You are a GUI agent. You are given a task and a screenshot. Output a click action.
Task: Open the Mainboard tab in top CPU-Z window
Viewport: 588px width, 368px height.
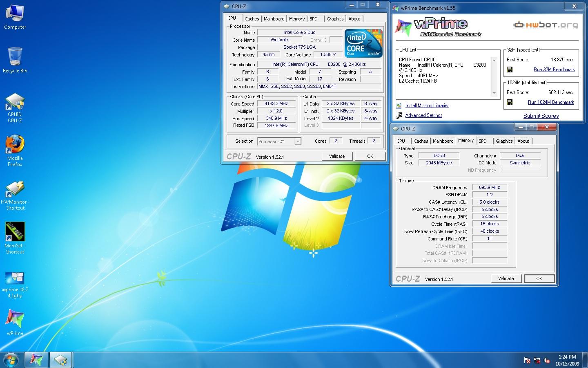pos(274,19)
